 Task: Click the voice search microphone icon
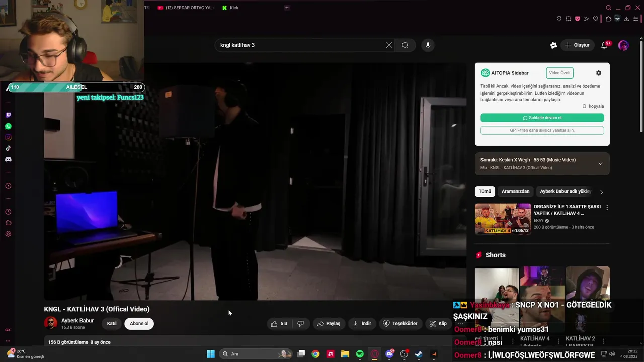pyautogui.click(x=428, y=45)
